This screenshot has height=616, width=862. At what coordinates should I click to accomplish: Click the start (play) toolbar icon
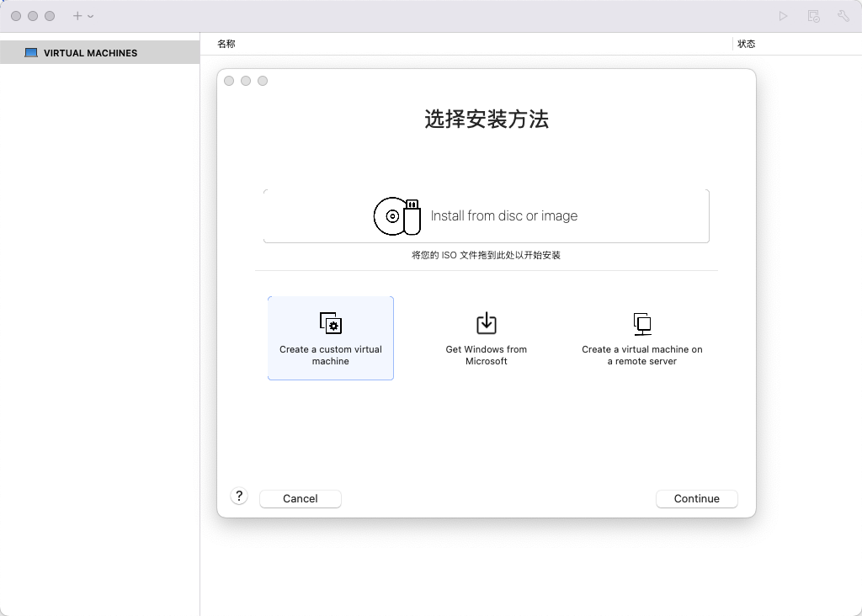tap(783, 16)
